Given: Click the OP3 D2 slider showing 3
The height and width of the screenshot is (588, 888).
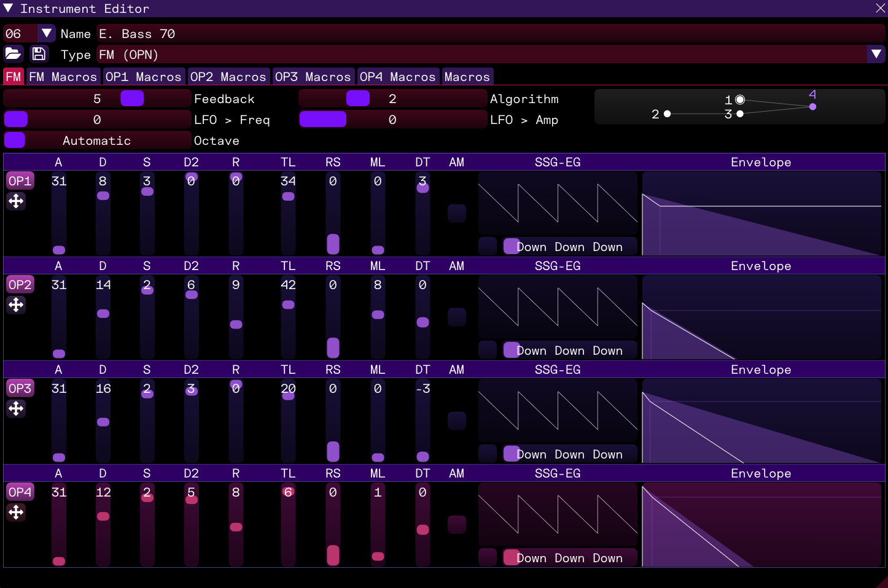Looking at the screenshot, I should pyautogui.click(x=192, y=421).
